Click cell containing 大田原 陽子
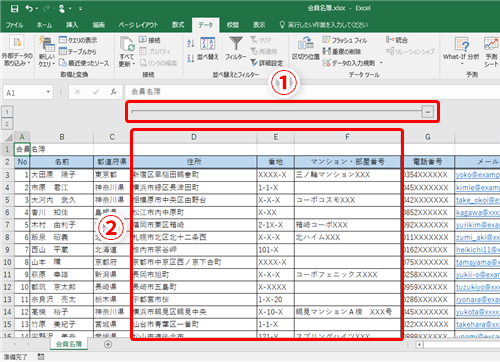This screenshot has width=500, height=362. 62,175
